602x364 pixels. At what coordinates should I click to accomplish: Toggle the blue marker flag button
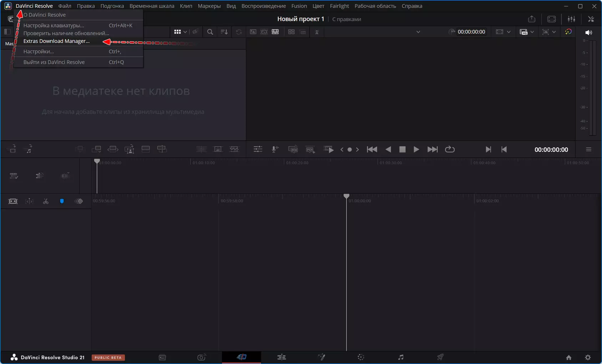coord(62,201)
